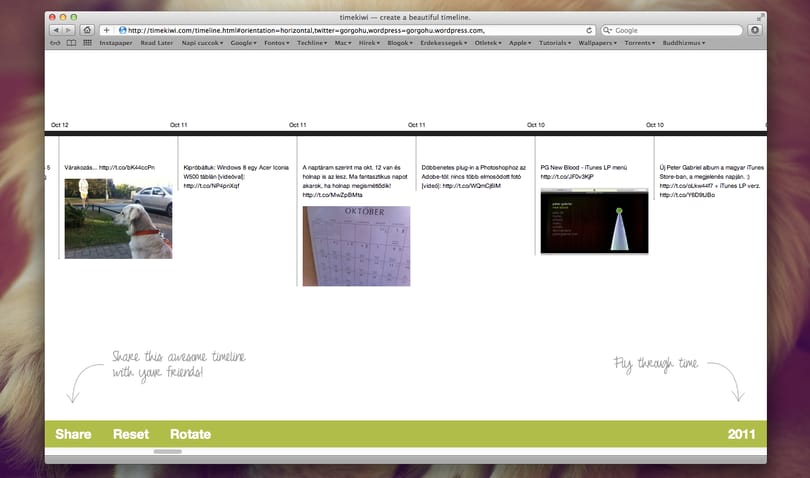Expand the Otletek bookmarks folder
810x478 pixels.
point(488,43)
